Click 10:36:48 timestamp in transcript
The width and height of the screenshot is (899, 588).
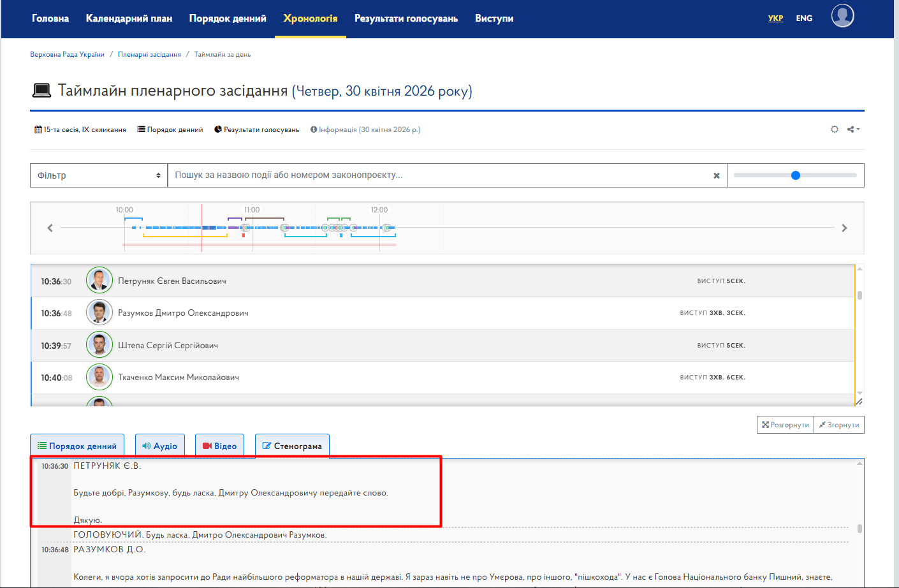point(55,550)
